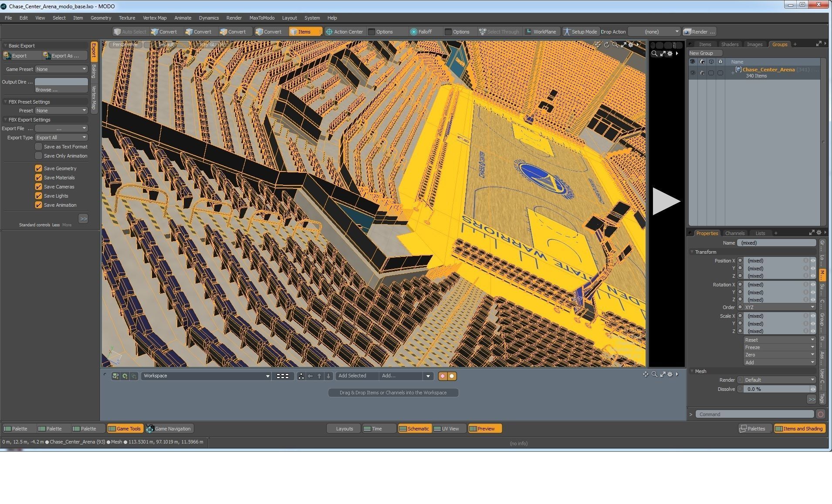Click the magnifier icon in the Preview panel
The width and height of the screenshot is (832, 504).
coord(654,54)
